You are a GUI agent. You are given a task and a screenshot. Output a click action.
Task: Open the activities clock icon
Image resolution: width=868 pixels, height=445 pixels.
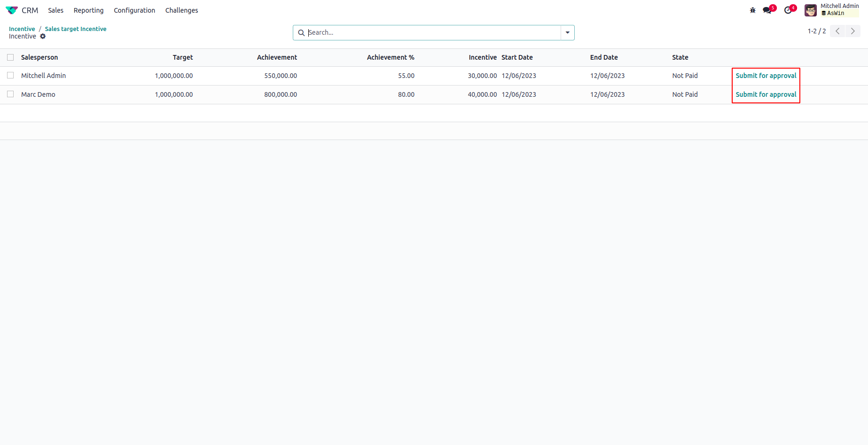coord(788,10)
